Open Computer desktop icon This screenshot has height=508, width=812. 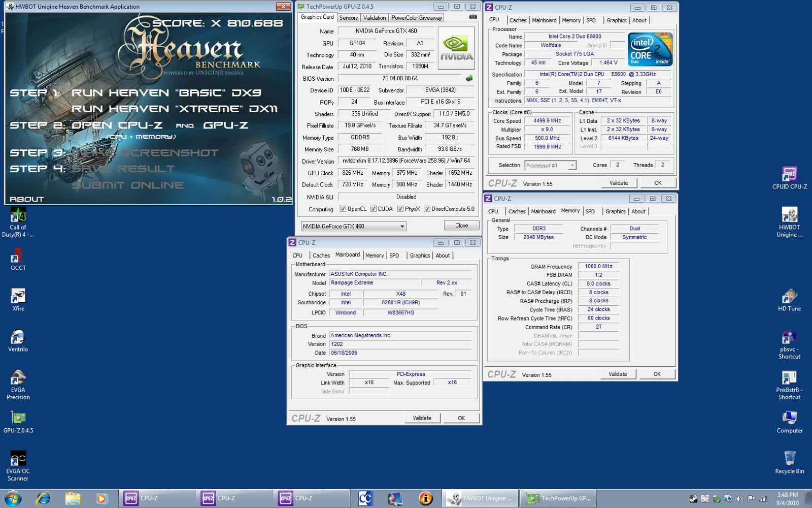coord(789,422)
